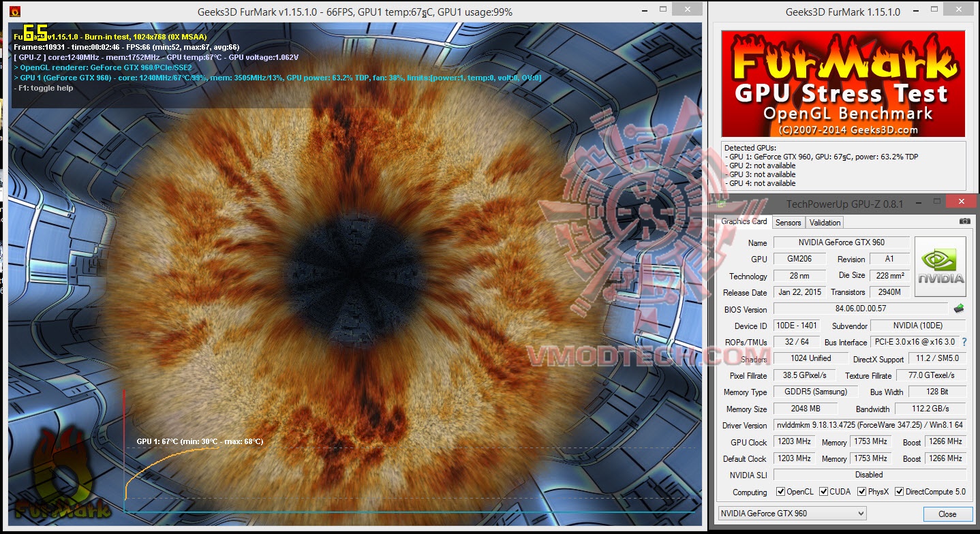The height and width of the screenshot is (534, 980).
Task: Click the GPU Clock field 1203 MHz
Action: click(794, 441)
